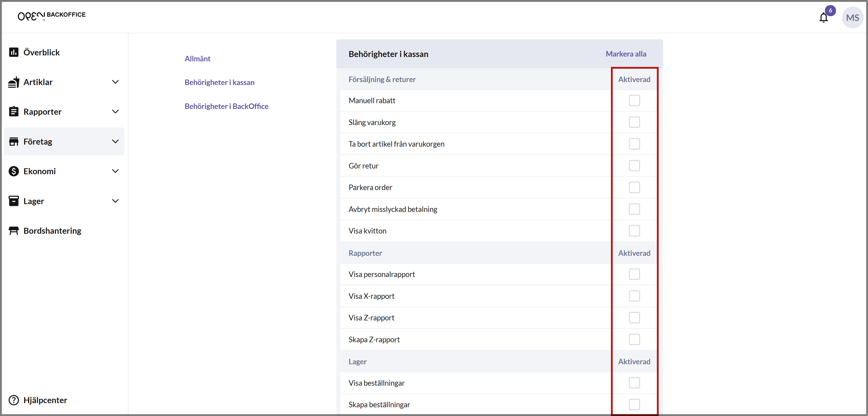The width and height of the screenshot is (868, 416).
Task: Check the Skapa beställningar checkbox
Action: [x=634, y=405]
